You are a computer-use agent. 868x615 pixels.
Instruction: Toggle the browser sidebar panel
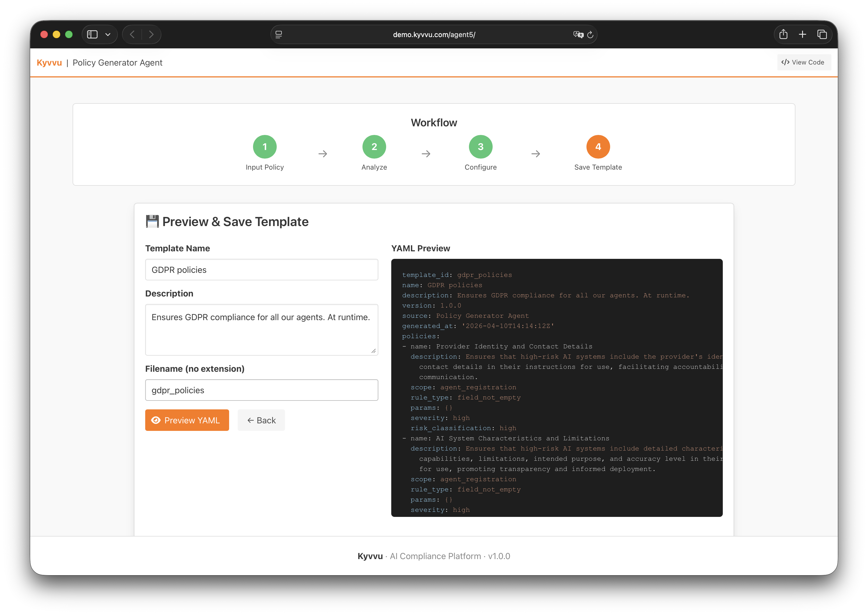(92, 34)
